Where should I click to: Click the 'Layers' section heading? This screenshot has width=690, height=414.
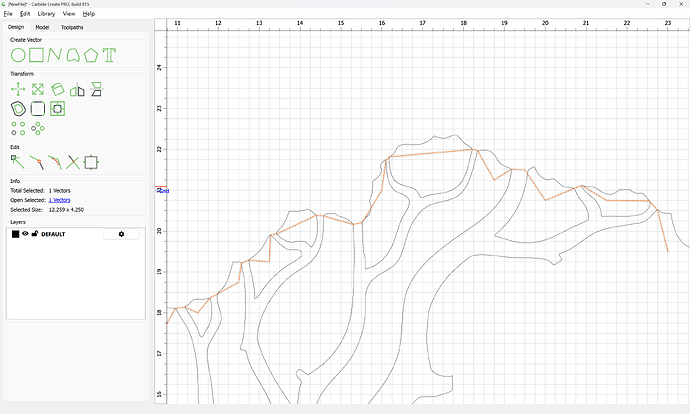coord(18,222)
